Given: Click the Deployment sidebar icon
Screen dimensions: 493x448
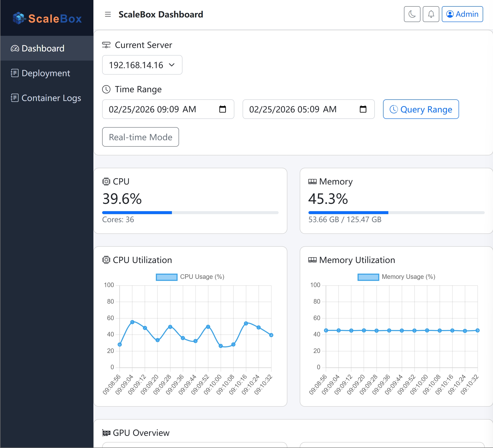Looking at the screenshot, I should (15, 73).
